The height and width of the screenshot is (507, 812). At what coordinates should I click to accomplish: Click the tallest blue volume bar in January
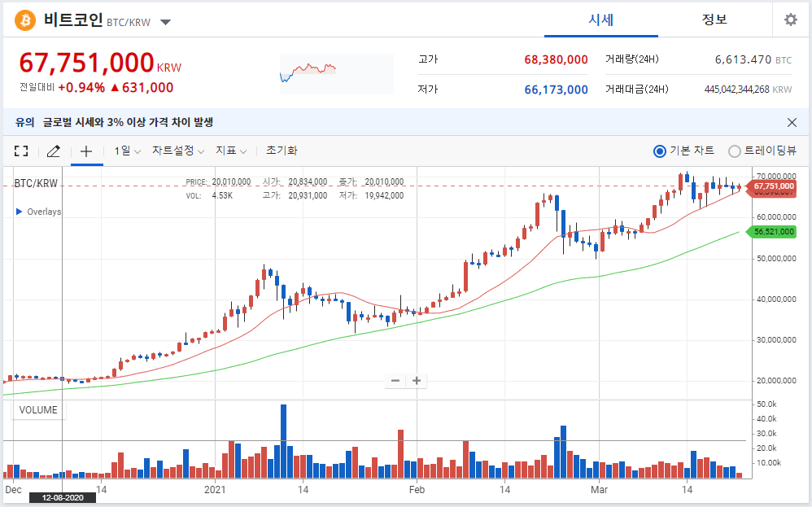[x=283, y=441]
